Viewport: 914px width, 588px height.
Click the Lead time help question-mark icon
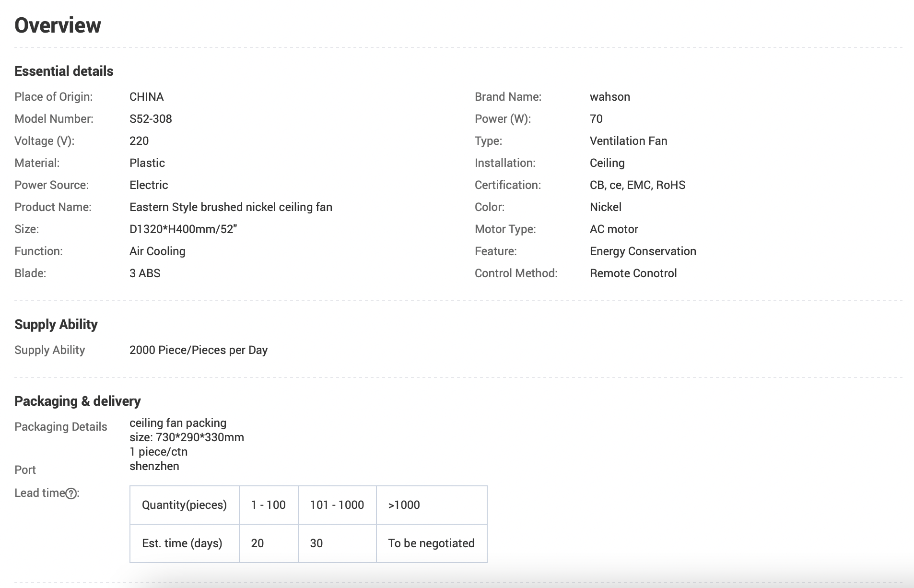(71, 494)
